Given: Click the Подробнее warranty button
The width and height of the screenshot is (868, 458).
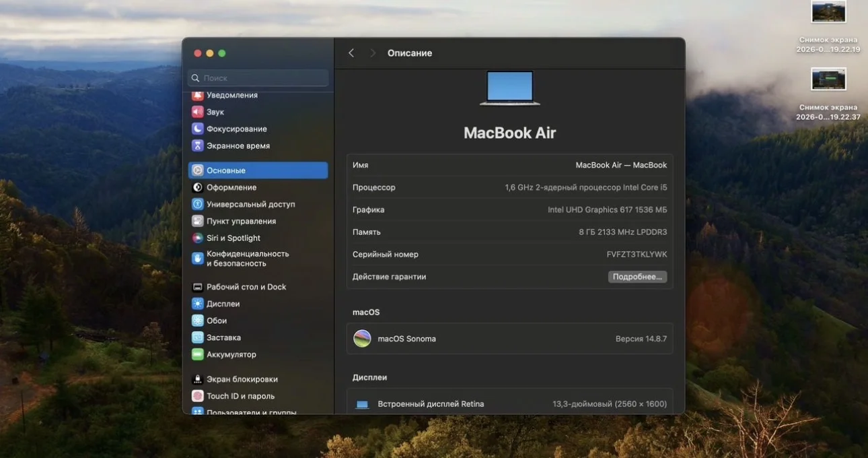Looking at the screenshot, I should 637,277.
